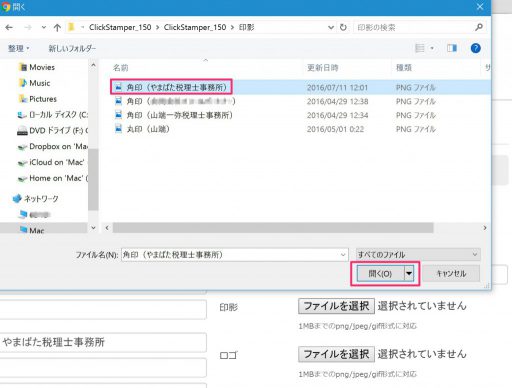Select the 印影 breadcrumb folder

point(246,27)
